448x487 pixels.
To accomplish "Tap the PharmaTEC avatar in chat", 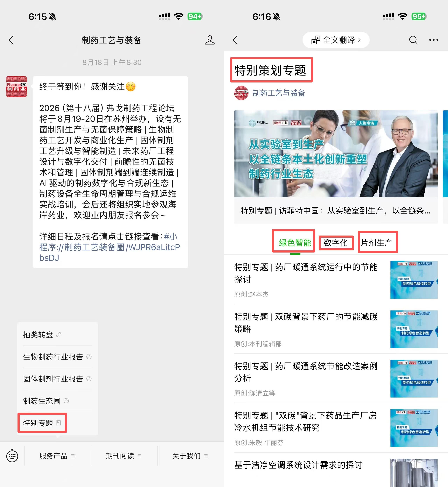I will (x=16, y=87).
